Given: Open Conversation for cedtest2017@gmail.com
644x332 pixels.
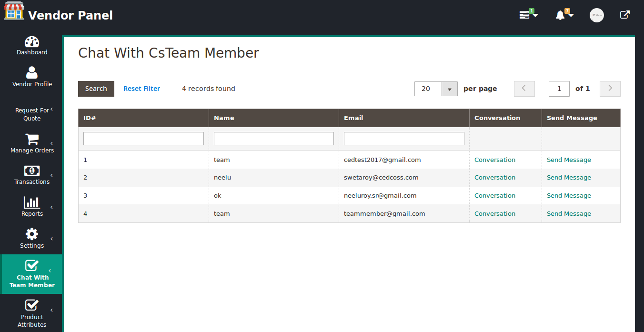Looking at the screenshot, I should (495, 160).
